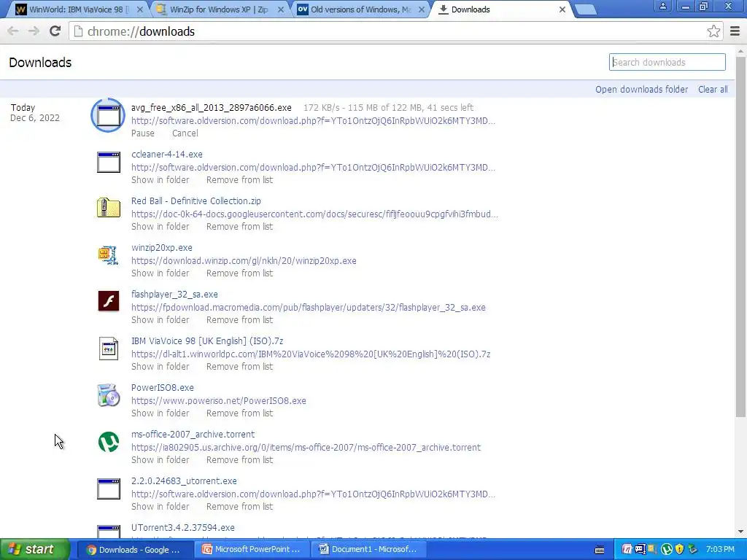Image resolution: width=747 pixels, height=560 pixels.
Task: Open the Windows Start menu
Action: coord(35,550)
